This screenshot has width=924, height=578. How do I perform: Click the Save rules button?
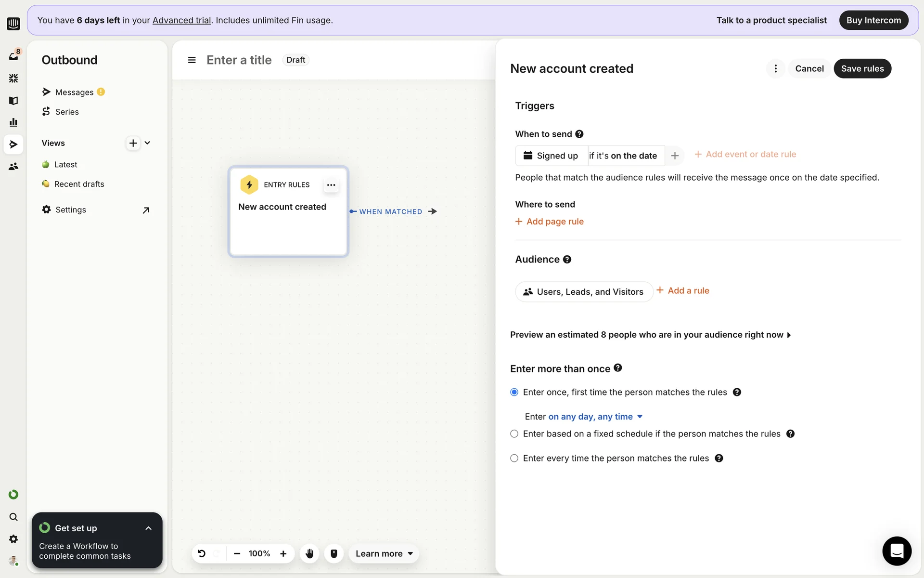[x=862, y=68]
